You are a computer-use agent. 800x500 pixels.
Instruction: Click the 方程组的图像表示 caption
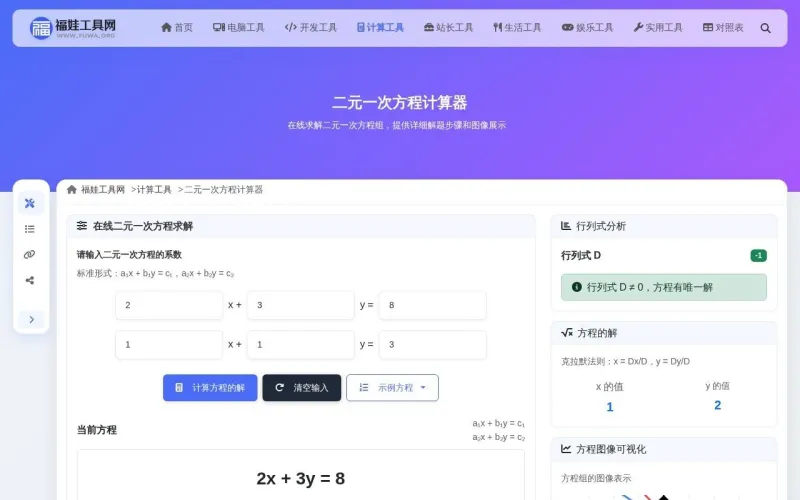596,478
